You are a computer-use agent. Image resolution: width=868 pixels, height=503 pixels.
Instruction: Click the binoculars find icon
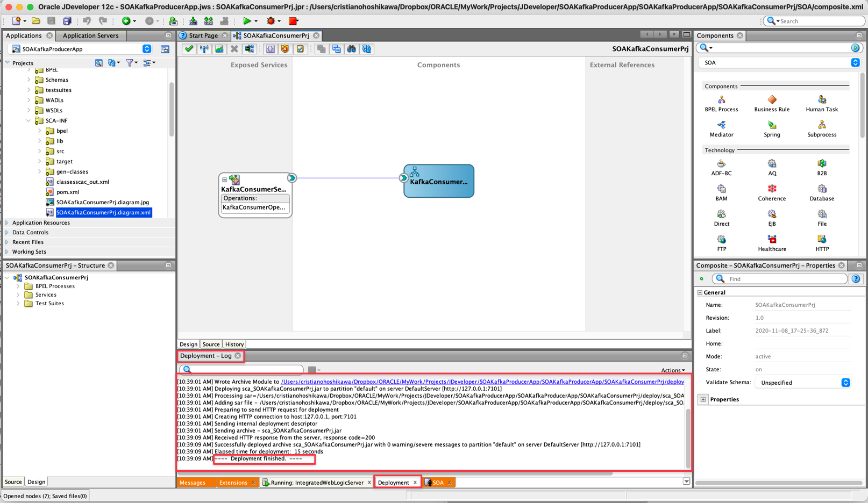[x=351, y=49]
